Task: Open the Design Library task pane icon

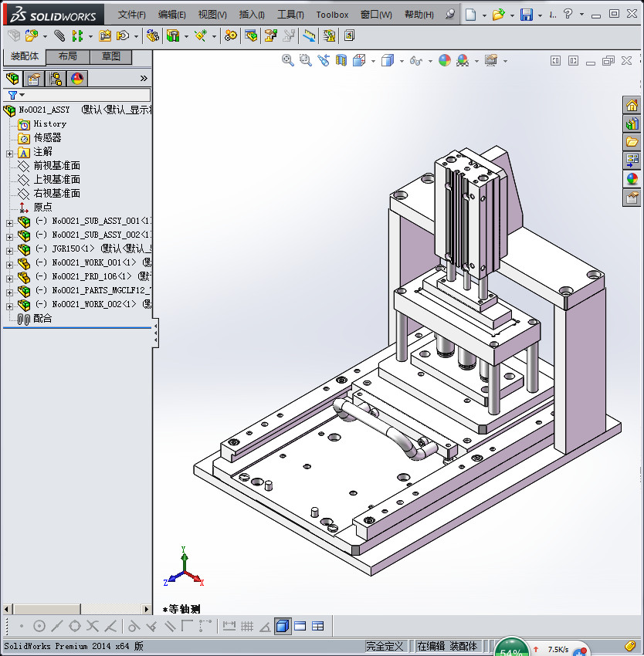Action: [x=632, y=123]
